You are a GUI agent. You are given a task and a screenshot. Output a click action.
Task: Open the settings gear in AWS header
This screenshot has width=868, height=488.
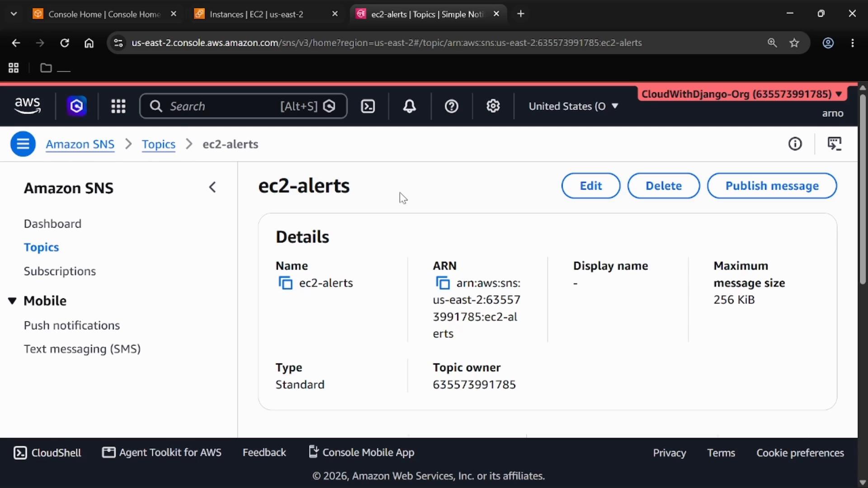(493, 106)
